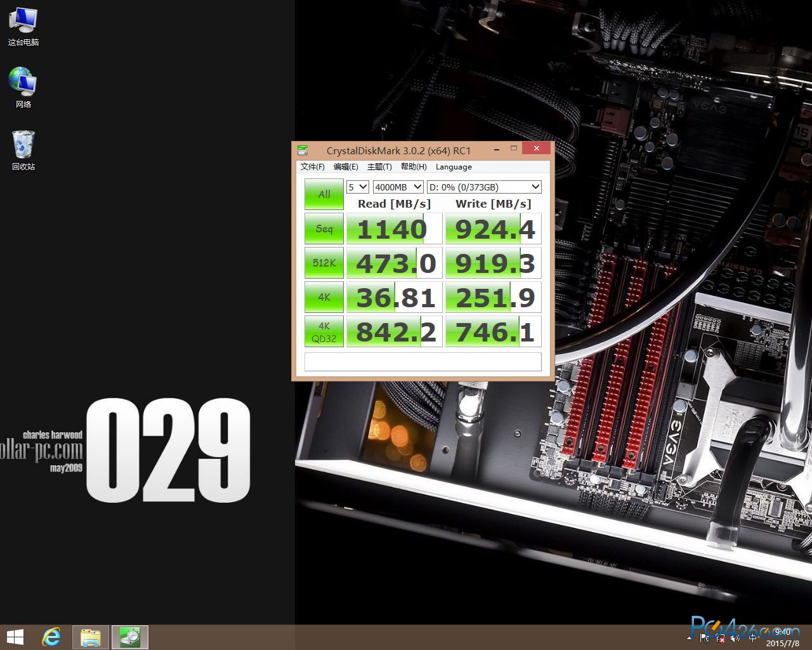The width and height of the screenshot is (812, 650).
Task: Open the 主题(T) menu
Action: (x=379, y=167)
